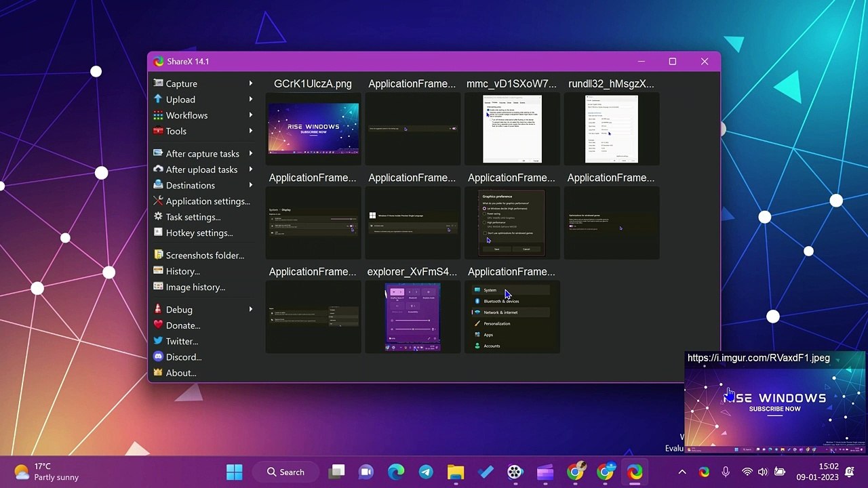Click the rundll32_hMsgzX file name
The height and width of the screenshot is (488, 868).
[x=611, y=84]
